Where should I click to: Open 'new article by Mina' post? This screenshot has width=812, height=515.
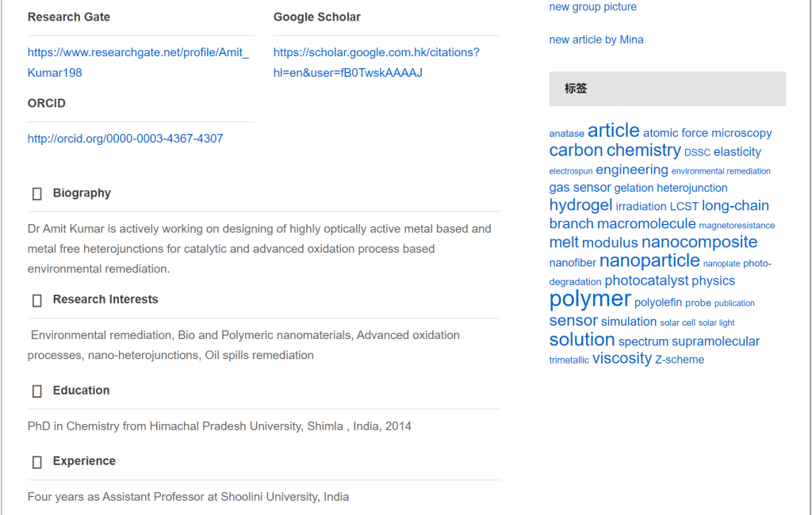click(596, 40)
